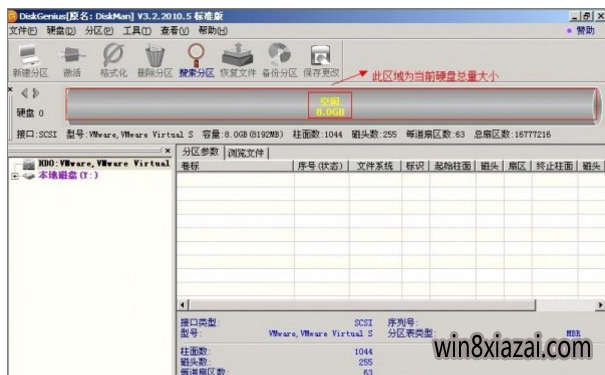Select the 8.0GB free space disk bar
The image size is (605, 375).
point(330,105)
